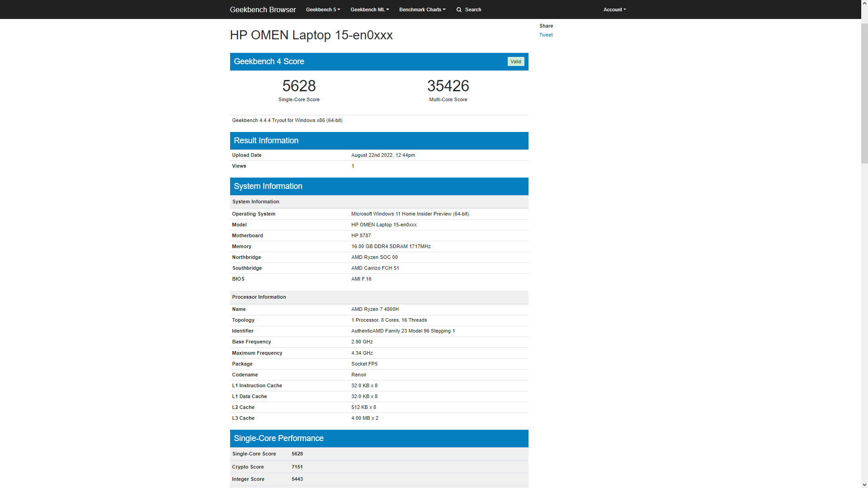Click the Memory value 16.00 GB DDR4

click(x=391, y=246)
